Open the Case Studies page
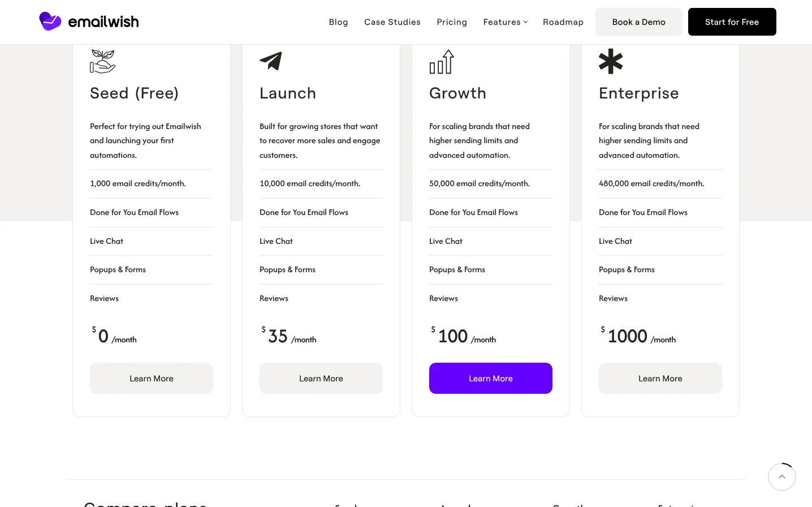Viewport: 812px width, 507px height. coord(392,22)
